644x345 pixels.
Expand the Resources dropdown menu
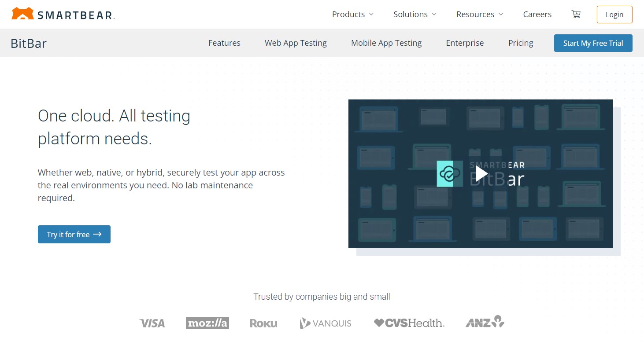[x=480, y=15]
